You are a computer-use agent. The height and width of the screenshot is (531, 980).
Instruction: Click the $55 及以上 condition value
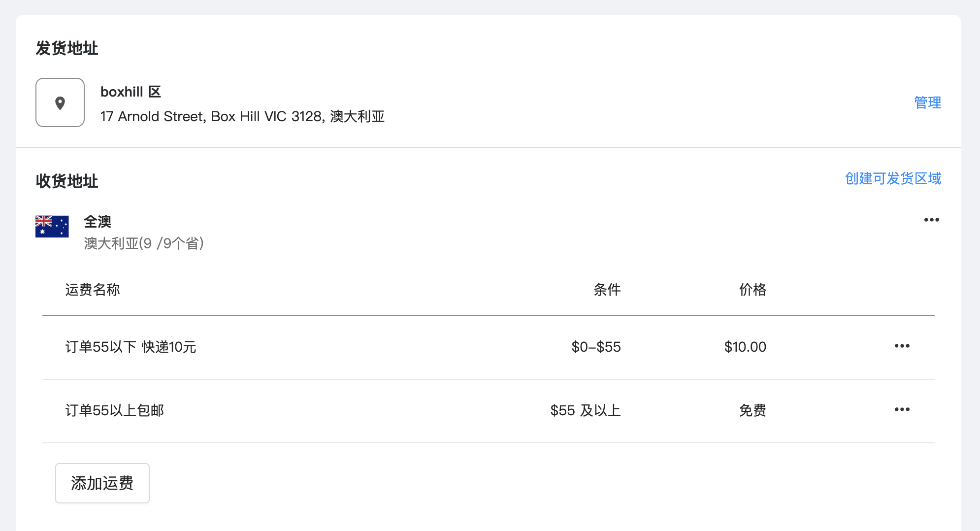(586, 410)
